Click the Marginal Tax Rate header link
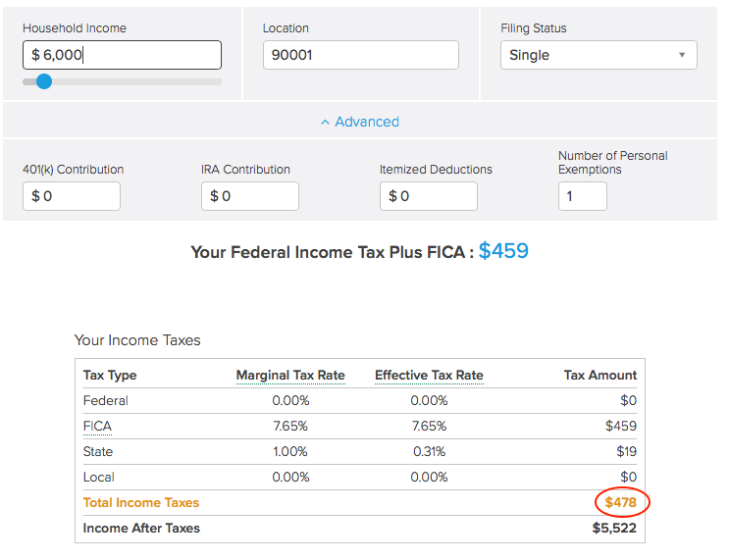Image resolution: width=729 pixels, height=560 pixels. click(x=290, y=375)
